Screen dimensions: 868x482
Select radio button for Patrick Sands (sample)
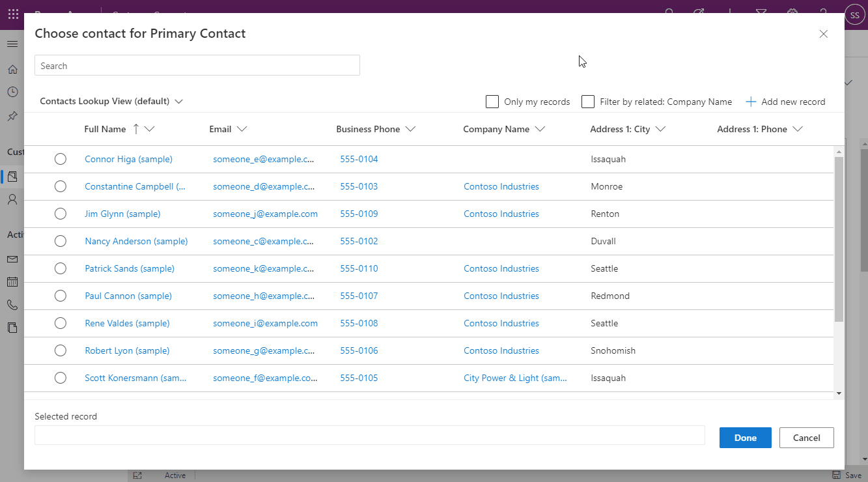click(61, 268)
